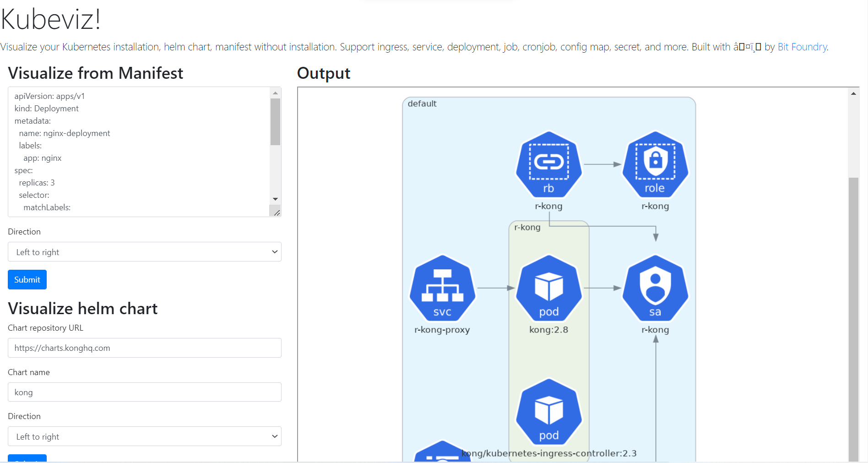
Task: Click the 'replicas: 3' line
Action: click(37, 183)
